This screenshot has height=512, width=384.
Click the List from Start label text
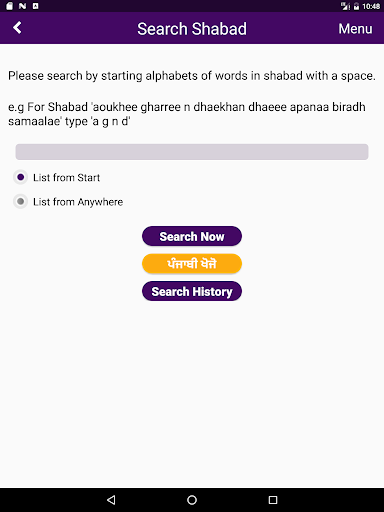[x=66, y=177]
